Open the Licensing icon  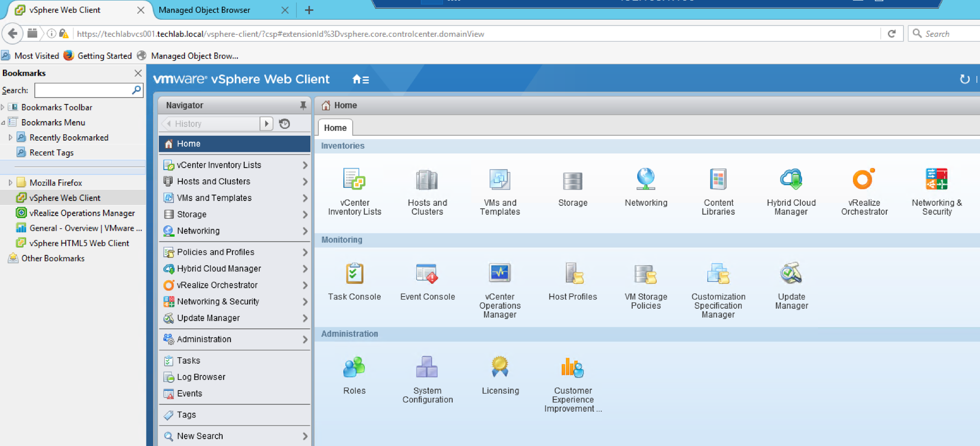tap(500, 367)
